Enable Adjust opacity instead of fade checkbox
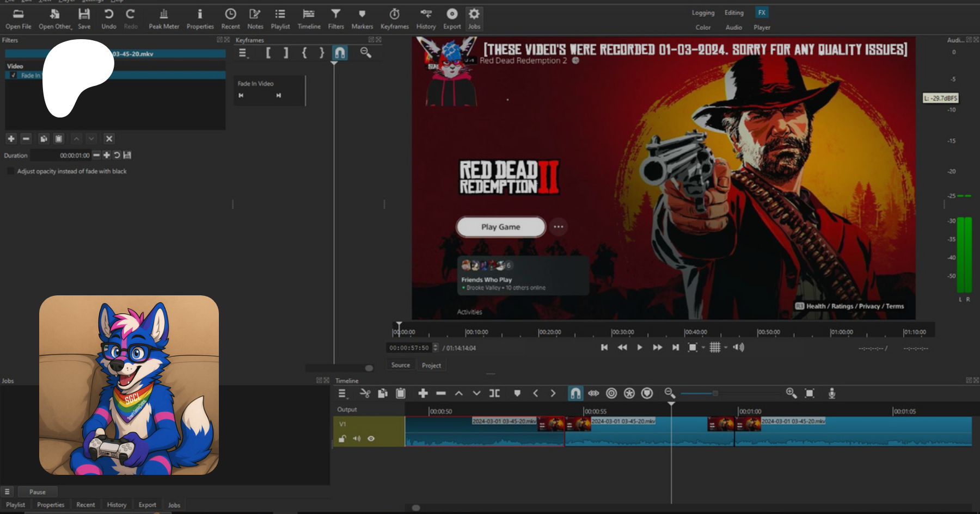The height and width of the screenshot is (514, 980). click(x=10, y=171)
